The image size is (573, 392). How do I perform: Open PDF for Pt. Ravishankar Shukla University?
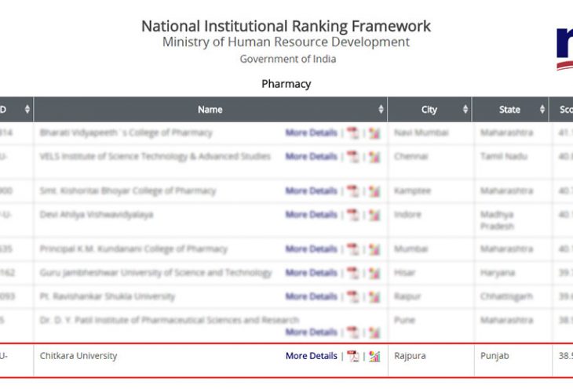point(352,297)
